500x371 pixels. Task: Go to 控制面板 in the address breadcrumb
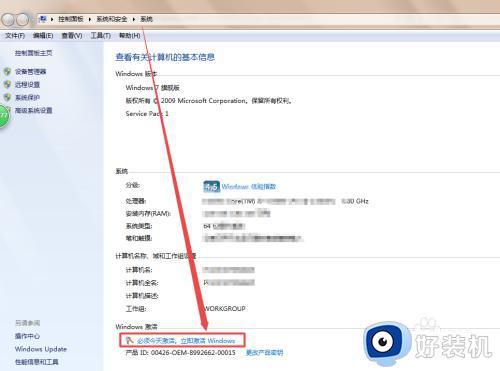(71, 19)
